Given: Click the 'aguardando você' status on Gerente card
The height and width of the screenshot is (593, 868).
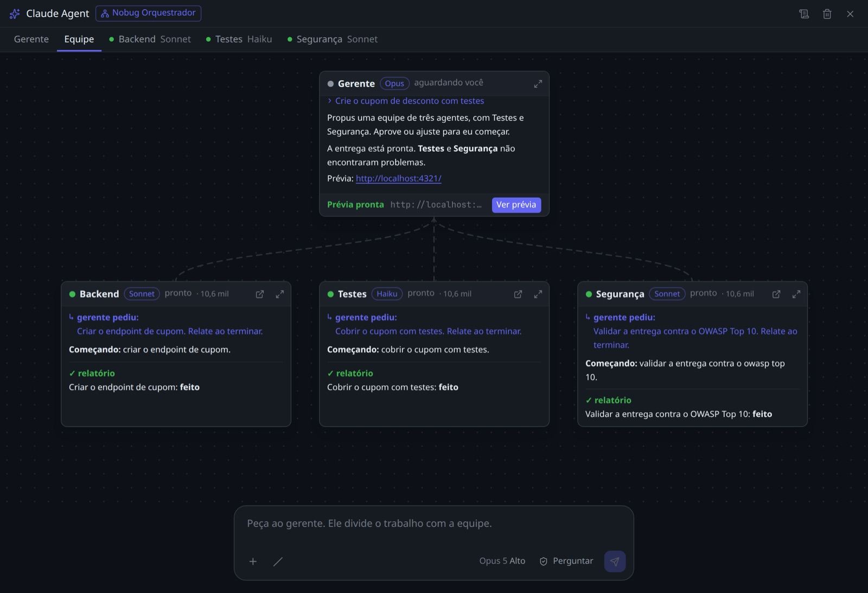Looking at the screenshot, I should coord(449,82).
